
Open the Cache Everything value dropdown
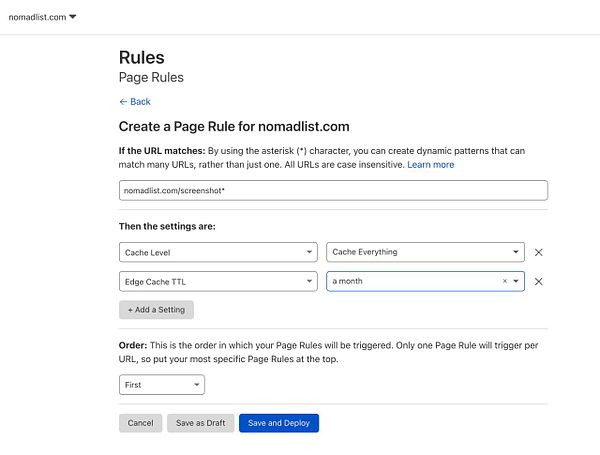425,252
